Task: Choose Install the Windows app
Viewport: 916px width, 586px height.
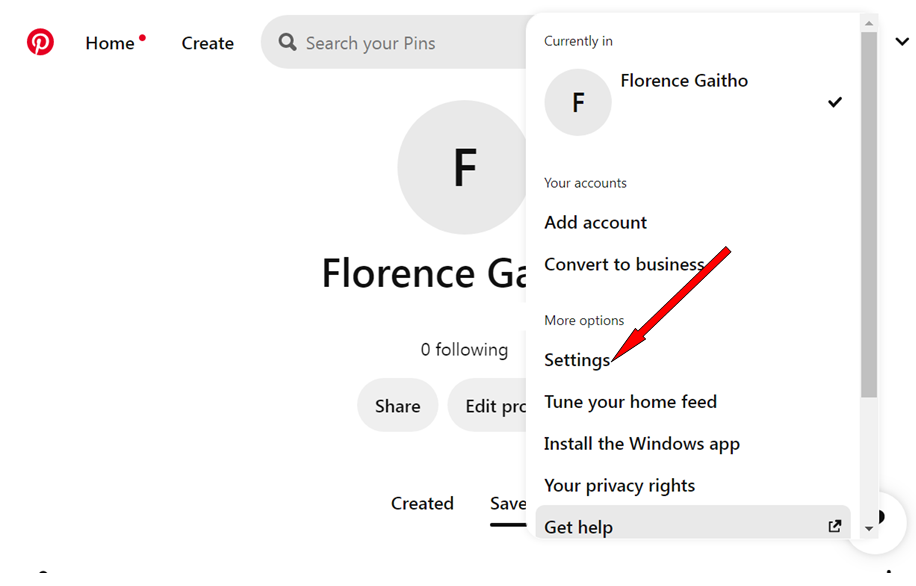Action: pyautogui.click(x=641, y=443)
